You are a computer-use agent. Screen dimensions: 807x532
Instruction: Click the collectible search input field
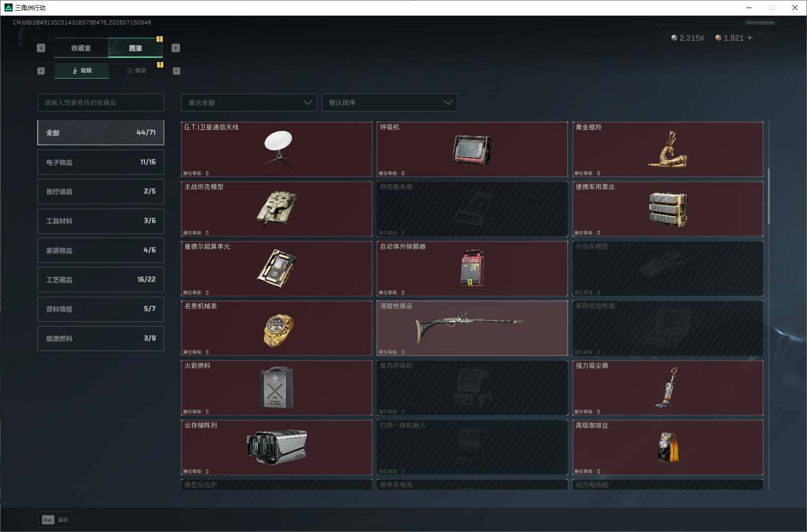[x=101, y=102]
